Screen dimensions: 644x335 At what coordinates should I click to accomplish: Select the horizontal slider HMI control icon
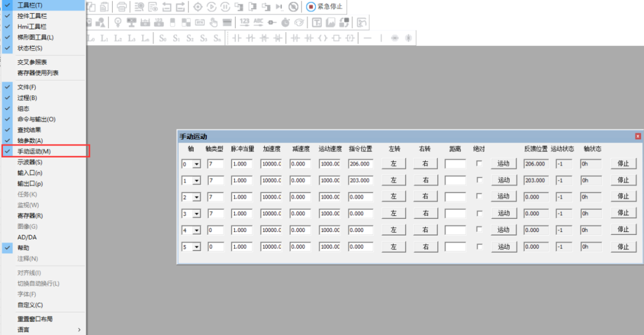272,22
